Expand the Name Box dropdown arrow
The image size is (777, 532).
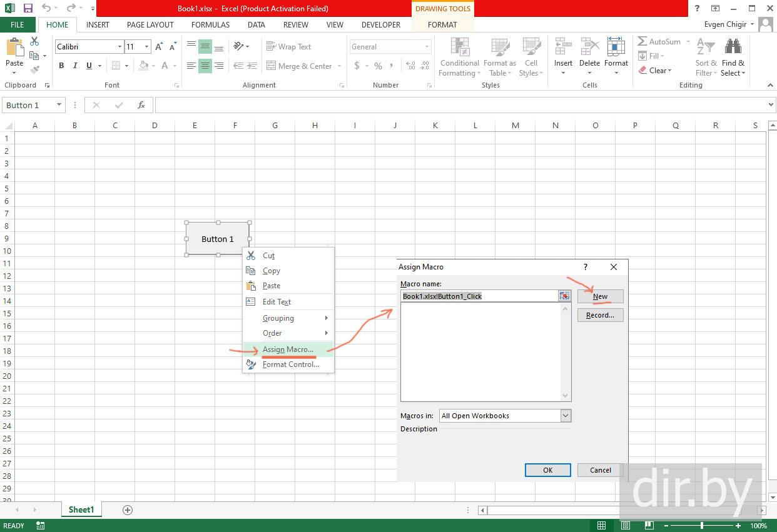tap(59, 105)
